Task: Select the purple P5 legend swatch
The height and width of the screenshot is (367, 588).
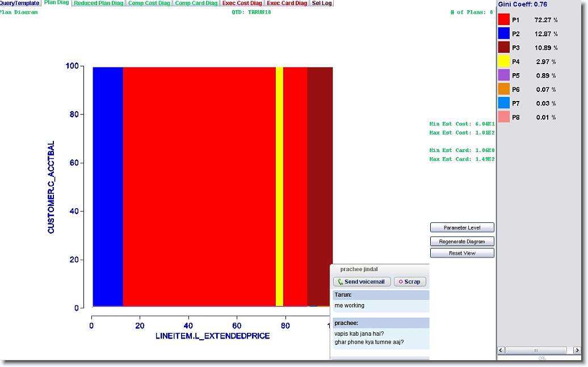Action: [x=503, y=75]
